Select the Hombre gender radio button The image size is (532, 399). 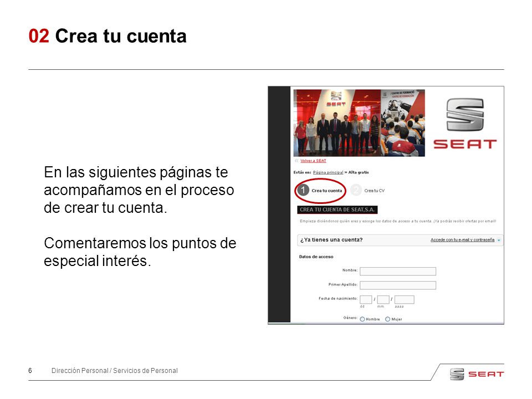pos(362,319)
